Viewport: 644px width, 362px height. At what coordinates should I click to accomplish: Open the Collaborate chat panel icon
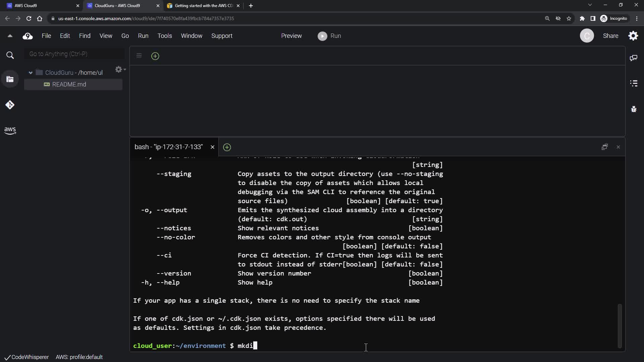(634, 58)
